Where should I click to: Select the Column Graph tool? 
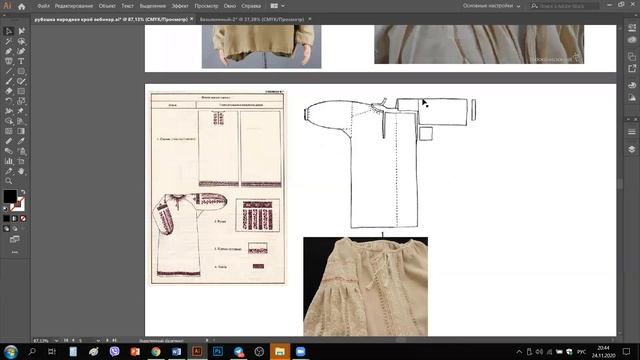(x=9, y=161)
